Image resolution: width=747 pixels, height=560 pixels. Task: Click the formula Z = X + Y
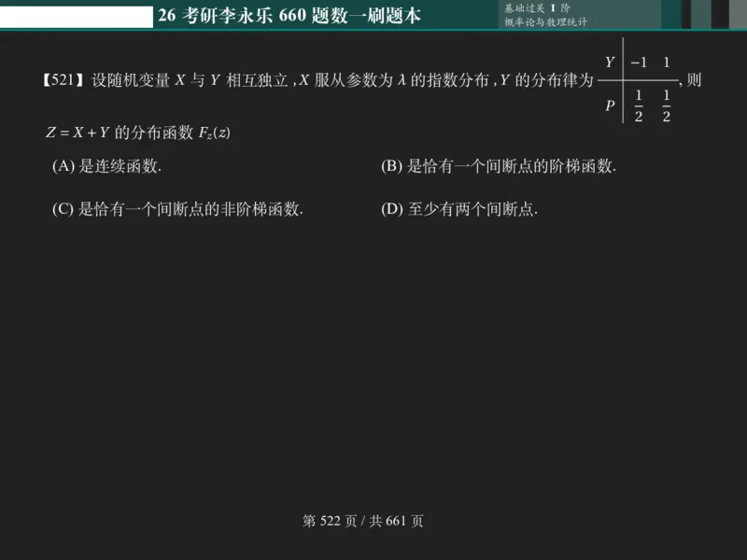(x=77, y=133)
